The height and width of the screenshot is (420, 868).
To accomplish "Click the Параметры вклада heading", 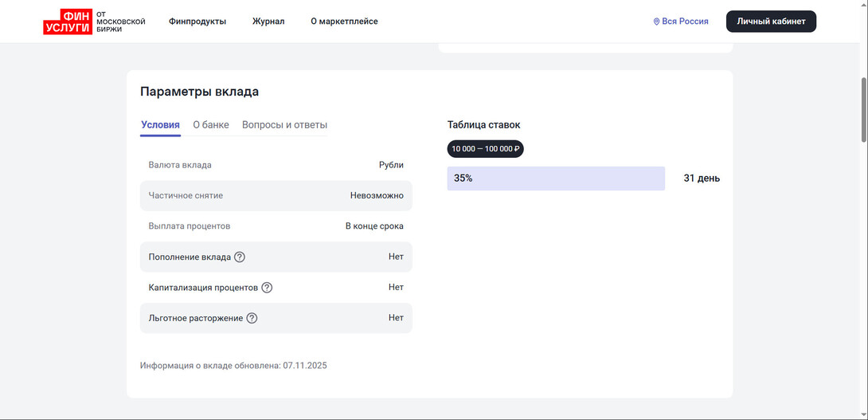I will [x=199, y=92].
